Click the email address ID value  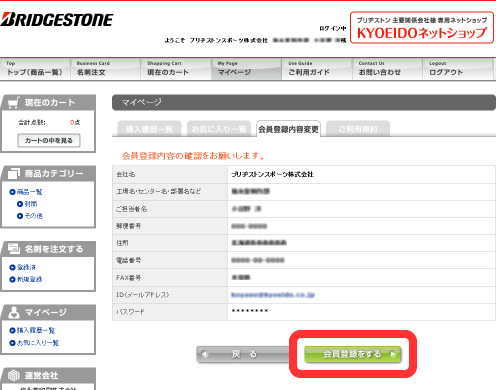coord(273,295)
